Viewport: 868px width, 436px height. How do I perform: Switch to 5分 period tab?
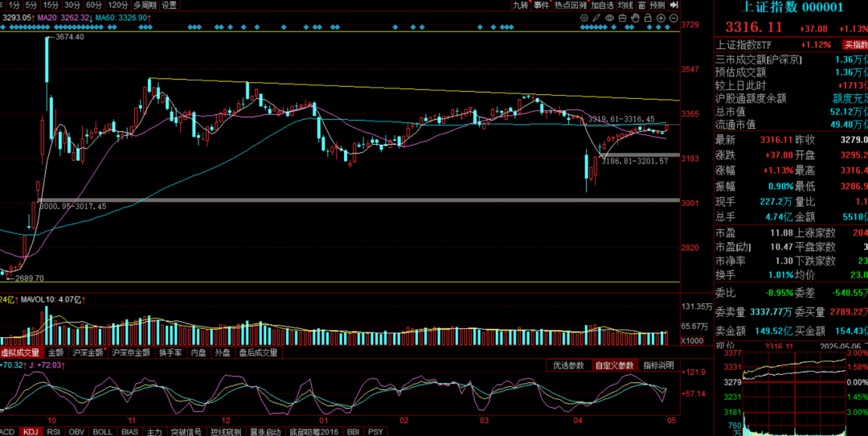(31, 5)
